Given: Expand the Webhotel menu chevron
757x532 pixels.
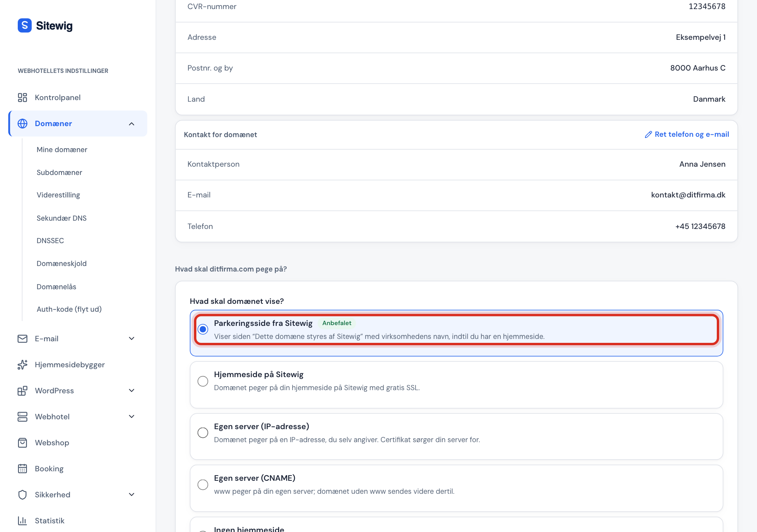Looking at the screenshot, I should point(132,417).
